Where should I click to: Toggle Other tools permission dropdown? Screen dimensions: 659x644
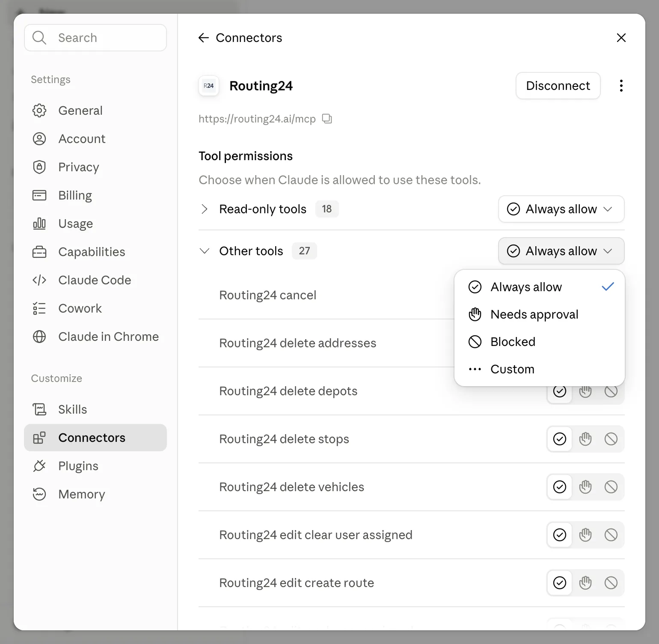(x=561, y=251)
